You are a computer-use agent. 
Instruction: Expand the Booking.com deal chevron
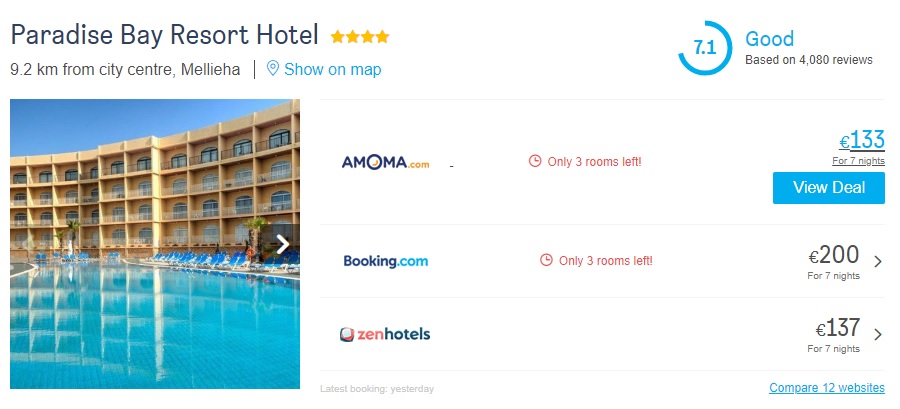tap(878, 262)
